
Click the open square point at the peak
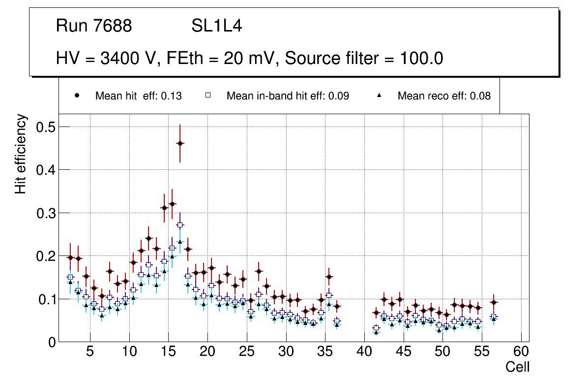pos(180,225)
